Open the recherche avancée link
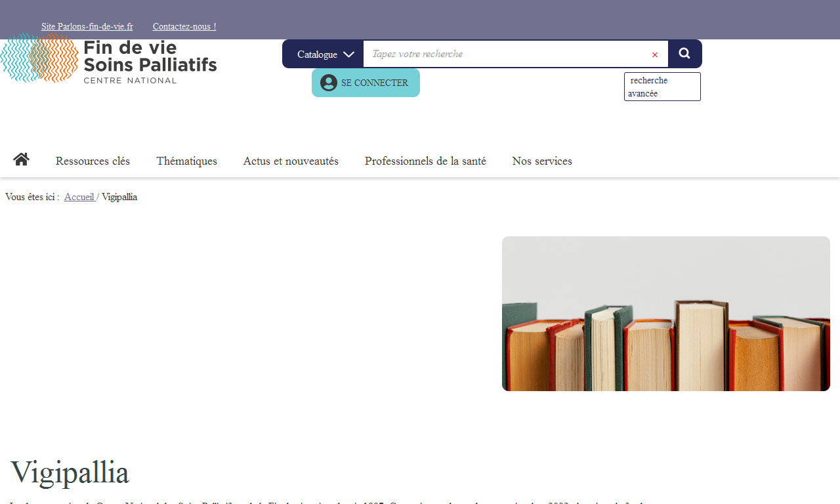 coord(661,87)
